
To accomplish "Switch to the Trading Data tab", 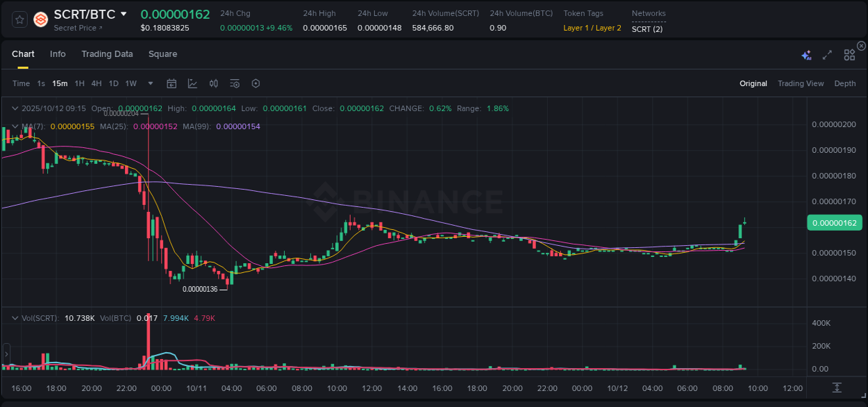I will [x=107, y=53].
